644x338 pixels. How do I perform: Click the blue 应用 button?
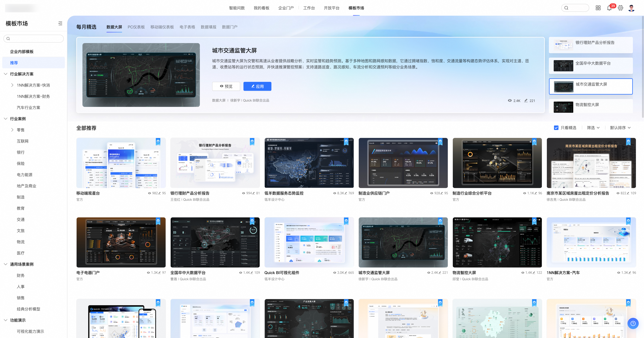(257, 86)
